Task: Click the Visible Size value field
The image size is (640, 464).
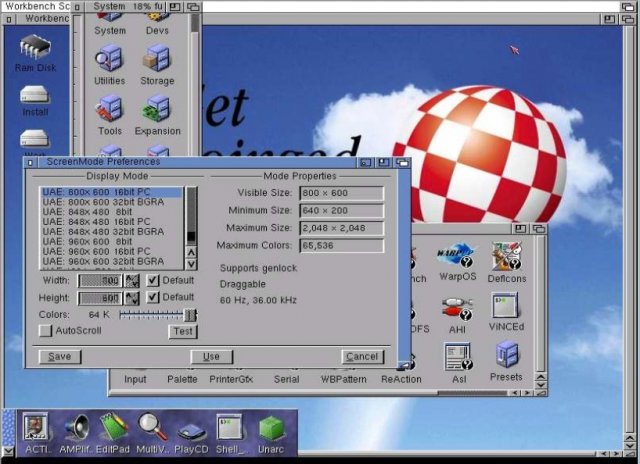Action: coord(342,193)
